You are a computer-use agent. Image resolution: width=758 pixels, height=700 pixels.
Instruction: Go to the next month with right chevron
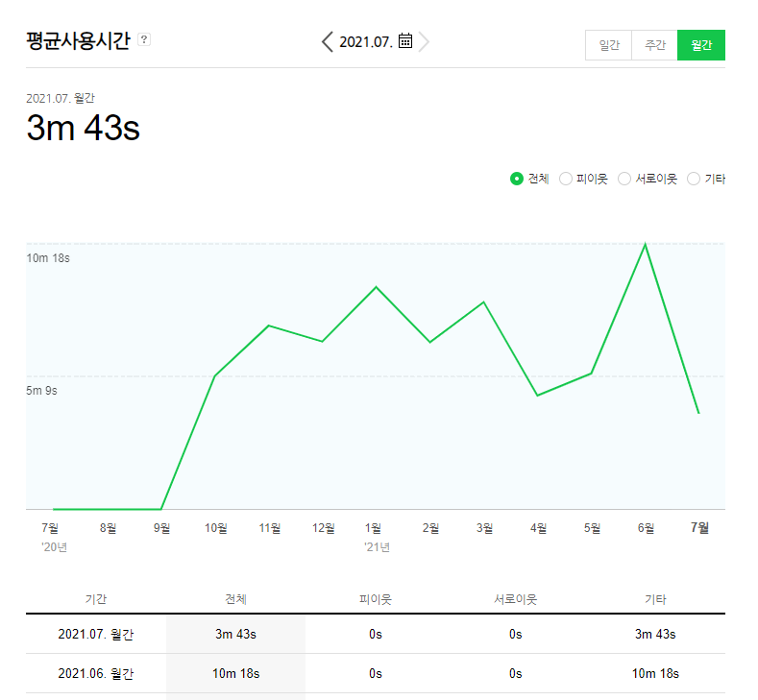[x=424, y=42]
